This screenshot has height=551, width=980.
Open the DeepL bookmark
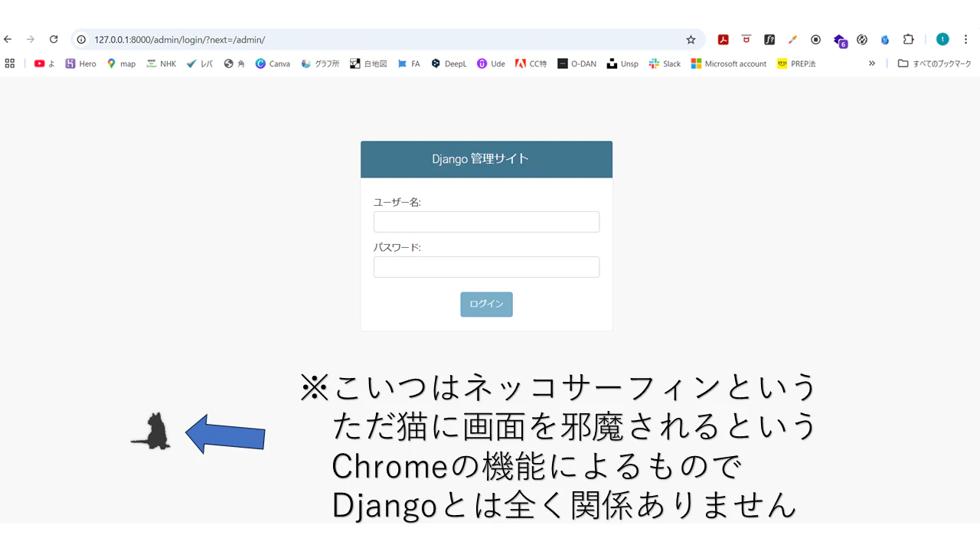(449, 64)
